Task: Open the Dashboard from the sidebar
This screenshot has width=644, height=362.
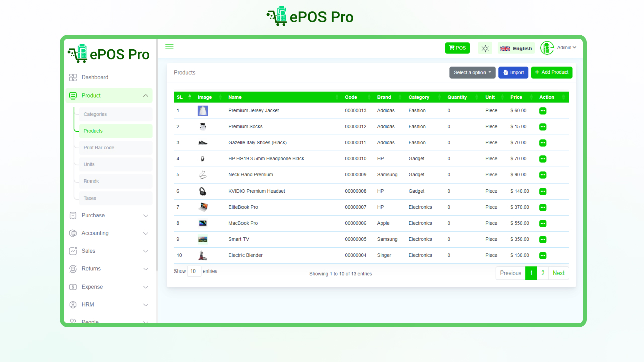Action: [95, 77]
